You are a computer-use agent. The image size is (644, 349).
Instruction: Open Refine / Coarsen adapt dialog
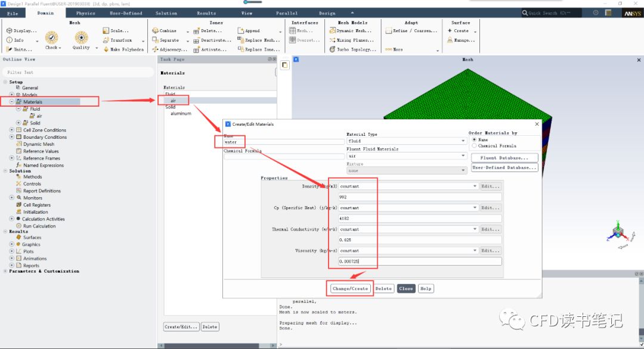click(x=411, y=31)
